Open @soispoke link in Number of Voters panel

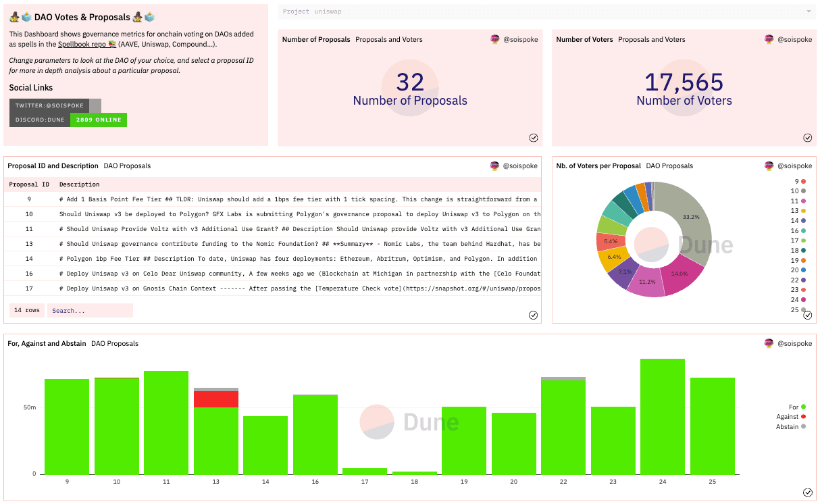pyautogui.click(x=795, y=39)
